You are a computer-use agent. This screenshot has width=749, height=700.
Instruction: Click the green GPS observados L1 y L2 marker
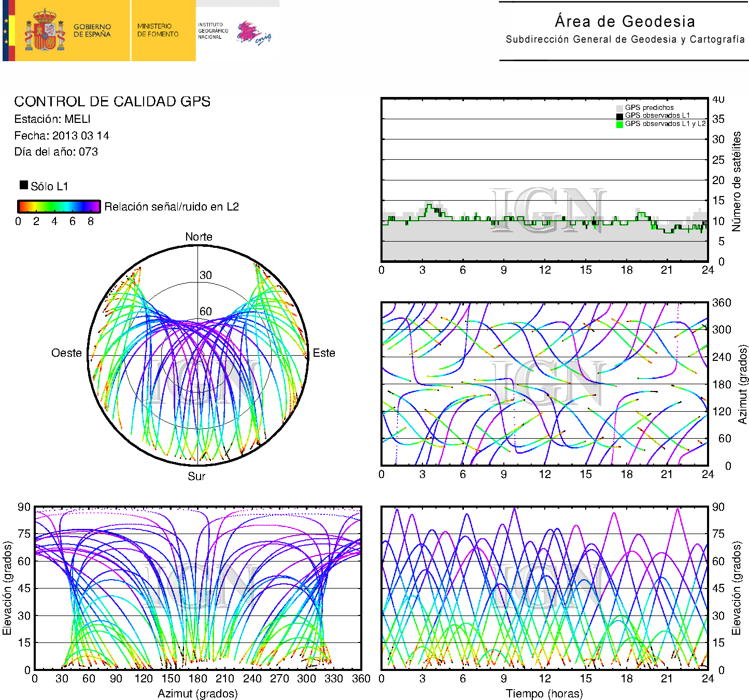click(619, 124)
